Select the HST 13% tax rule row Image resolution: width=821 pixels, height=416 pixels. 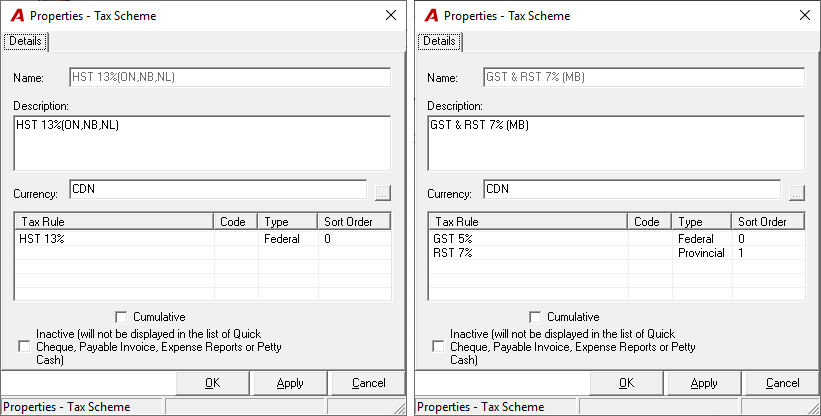[x=203, y=239]
